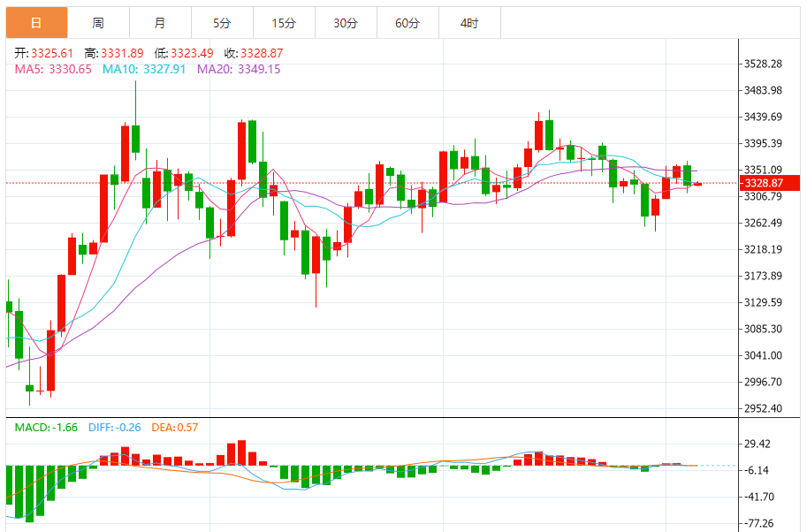
Task: Click the 29.42 MACD axis label
Action: coord(758,444)
